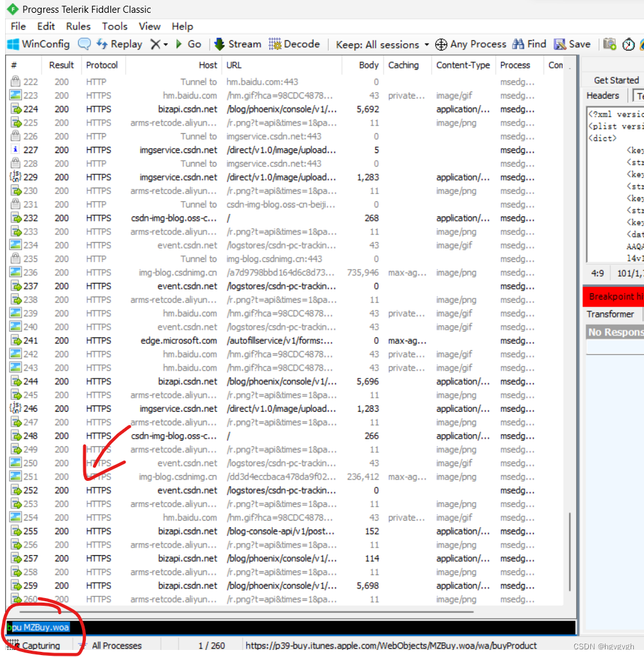Click the All Processes status bar filter

117,645
